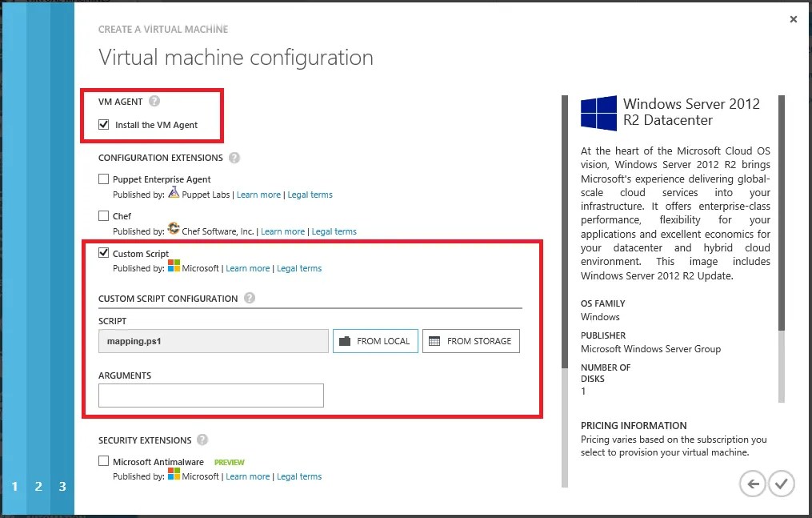
Task: Open Puppet Labs Learn more link
Action: point(258,195)
